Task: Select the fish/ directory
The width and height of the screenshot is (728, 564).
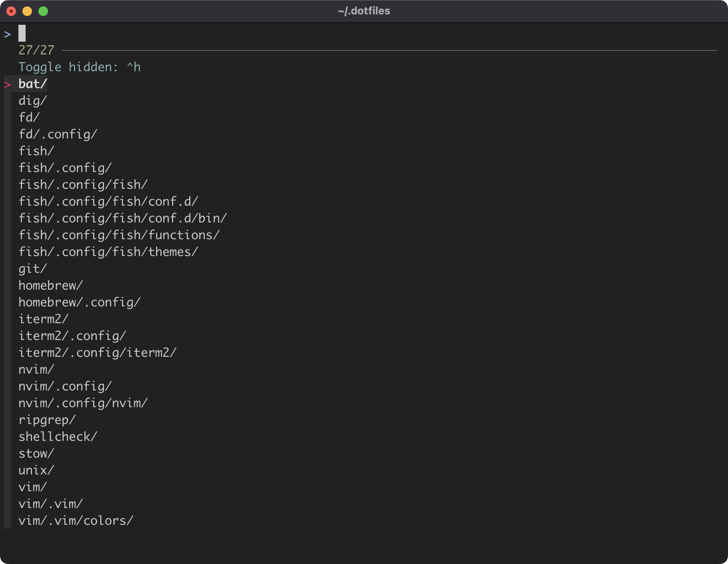Action: pos(36,151)
